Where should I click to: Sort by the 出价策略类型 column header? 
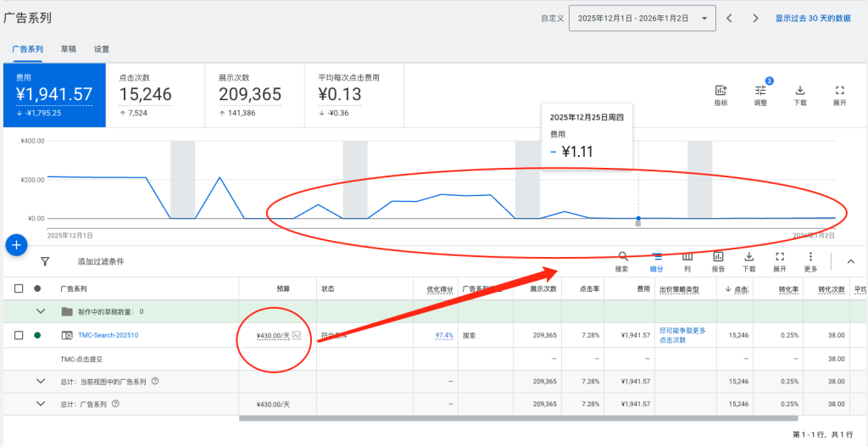point(679,288)
